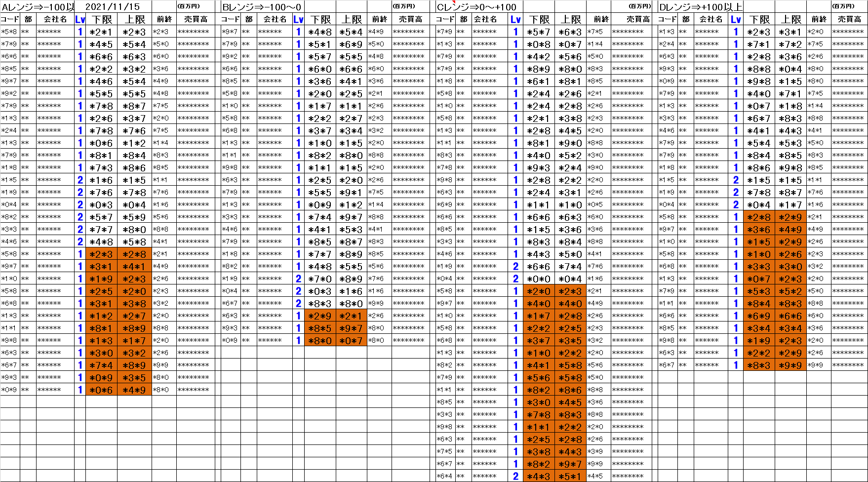868x482 pixels.
Task: Select Dレンジ 上限 cell *7*1
Action: [791, 93]
